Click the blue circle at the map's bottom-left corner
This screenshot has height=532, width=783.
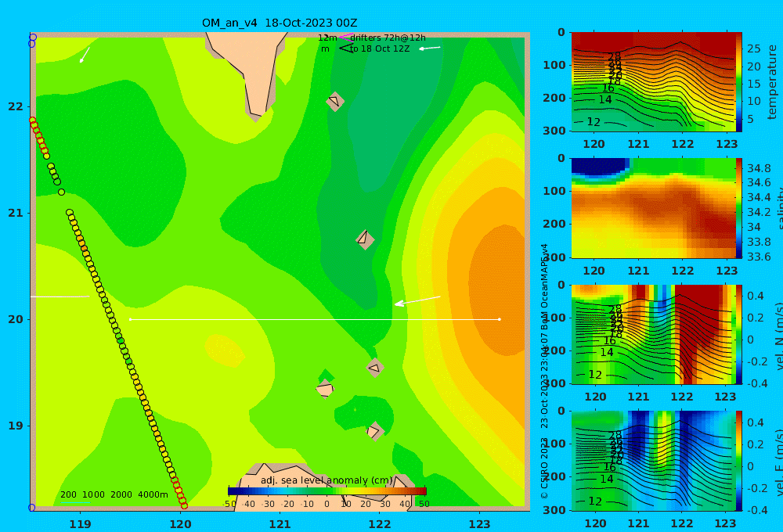[31, 508]
